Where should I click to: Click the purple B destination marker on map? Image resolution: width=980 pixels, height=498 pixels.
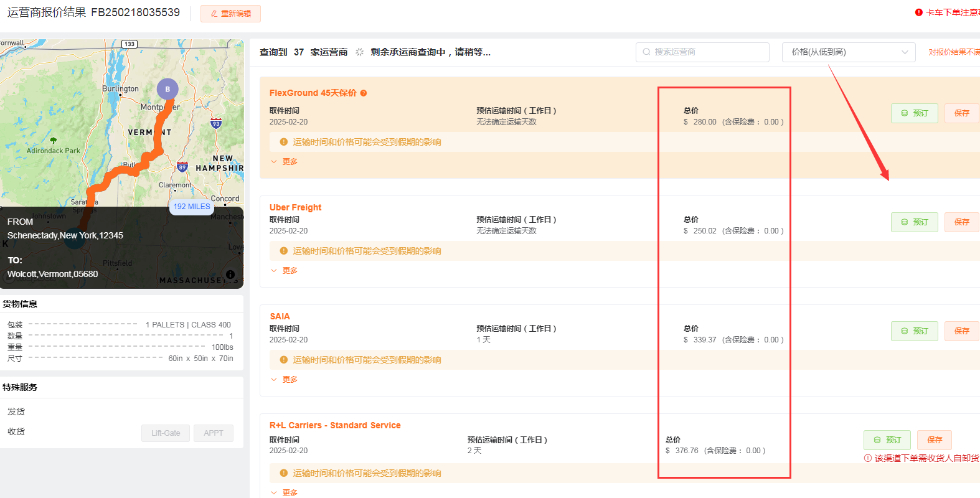[x=167, y=89]
